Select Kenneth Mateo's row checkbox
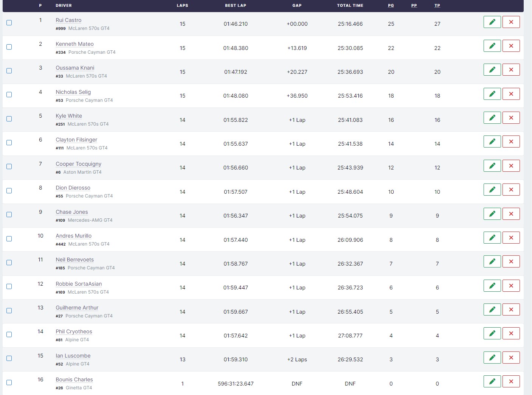The image size is (532, 395). click(x=9, y=47)
